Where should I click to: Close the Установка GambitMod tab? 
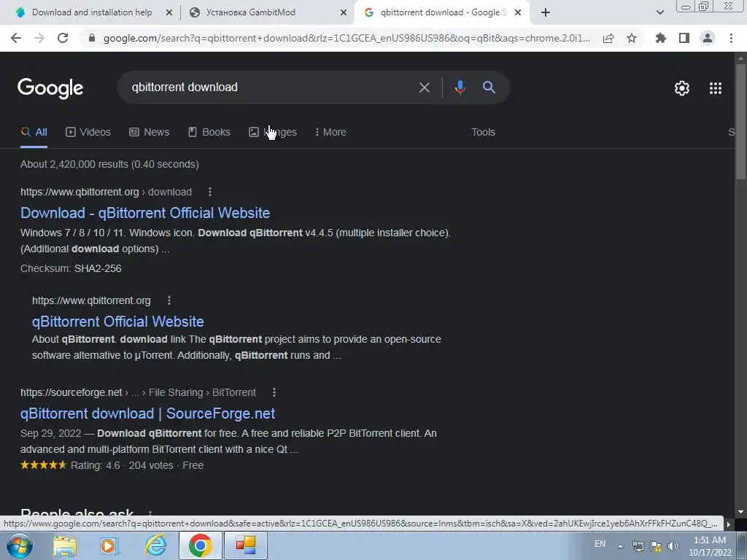tap(344, 12)
